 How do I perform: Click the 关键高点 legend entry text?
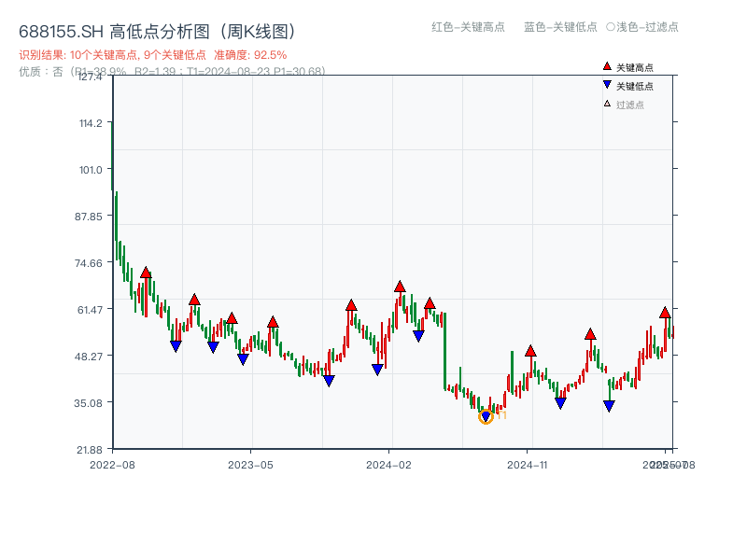635,67
